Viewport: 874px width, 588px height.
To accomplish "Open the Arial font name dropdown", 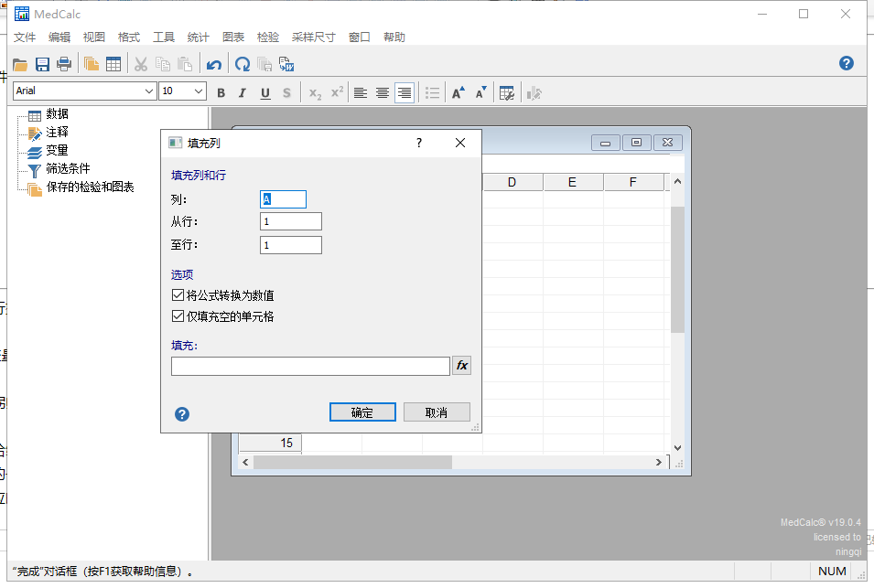I will click(x=149, y=91).
